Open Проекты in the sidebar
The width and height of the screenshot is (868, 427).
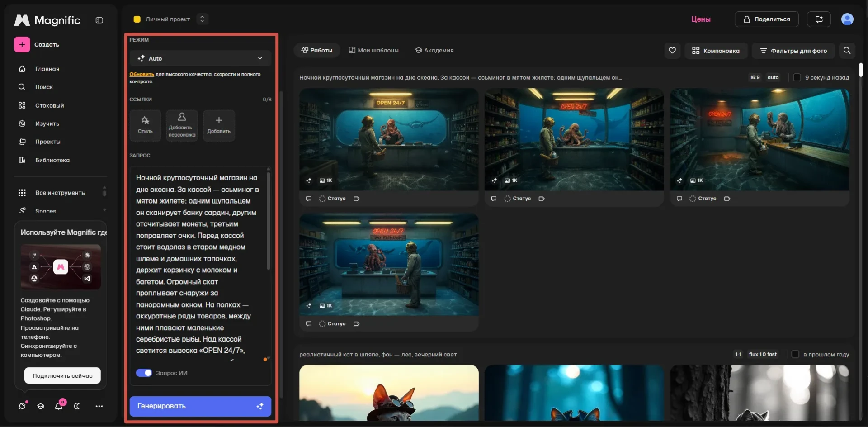pos(47,142)
